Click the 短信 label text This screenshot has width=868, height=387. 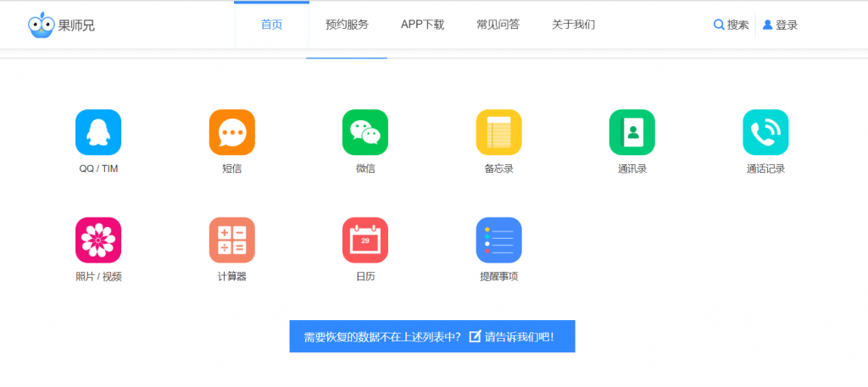[x=232, y=169]
